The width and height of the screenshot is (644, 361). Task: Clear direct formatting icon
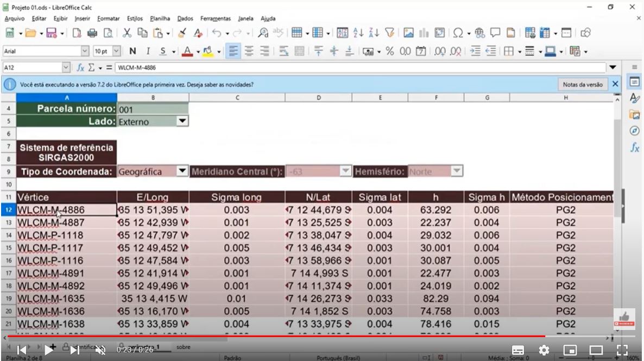point(198,33)
